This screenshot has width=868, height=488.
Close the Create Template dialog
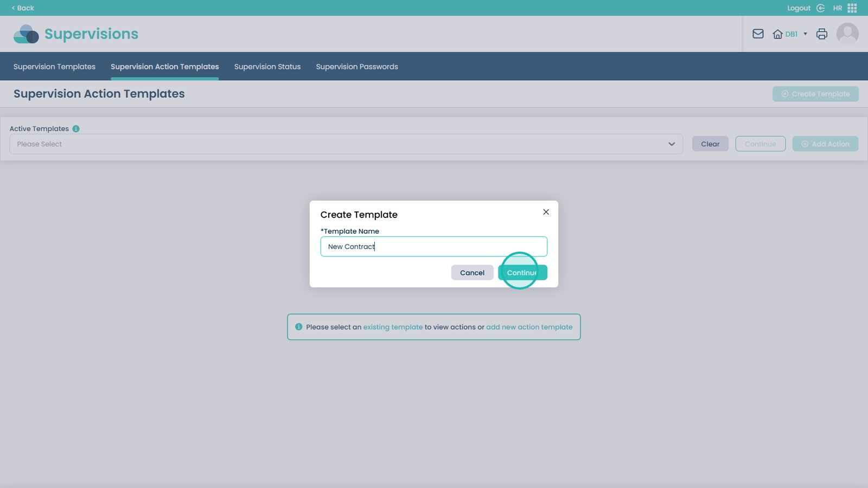tap(546, 212)
